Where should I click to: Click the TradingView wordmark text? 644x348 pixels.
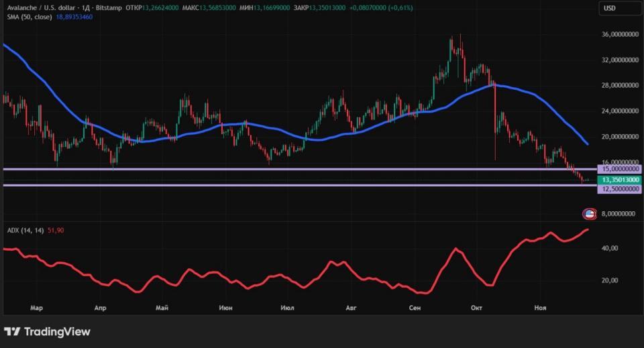[57, 332]
